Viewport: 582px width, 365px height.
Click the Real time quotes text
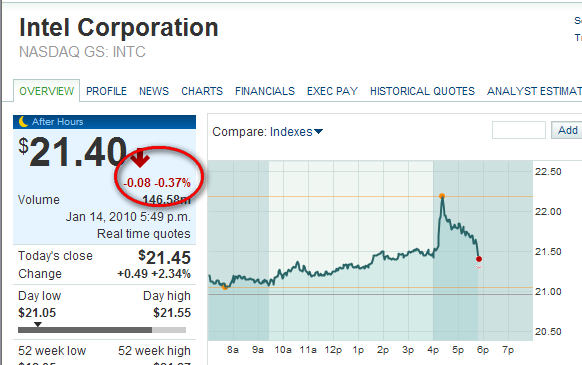tap(144, 234)
